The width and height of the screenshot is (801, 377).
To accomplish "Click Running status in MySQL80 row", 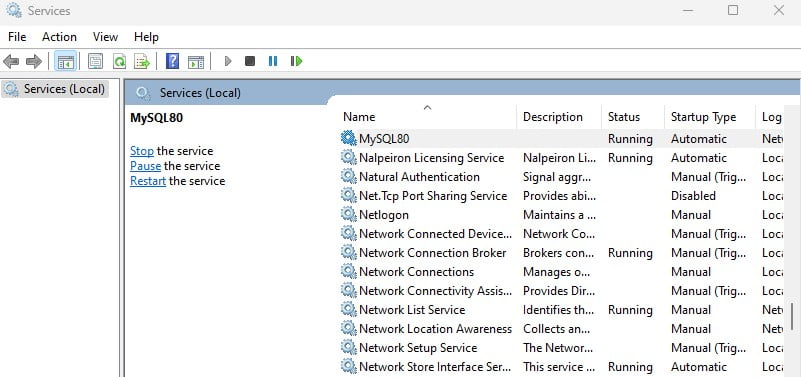I will click(630, 138).
